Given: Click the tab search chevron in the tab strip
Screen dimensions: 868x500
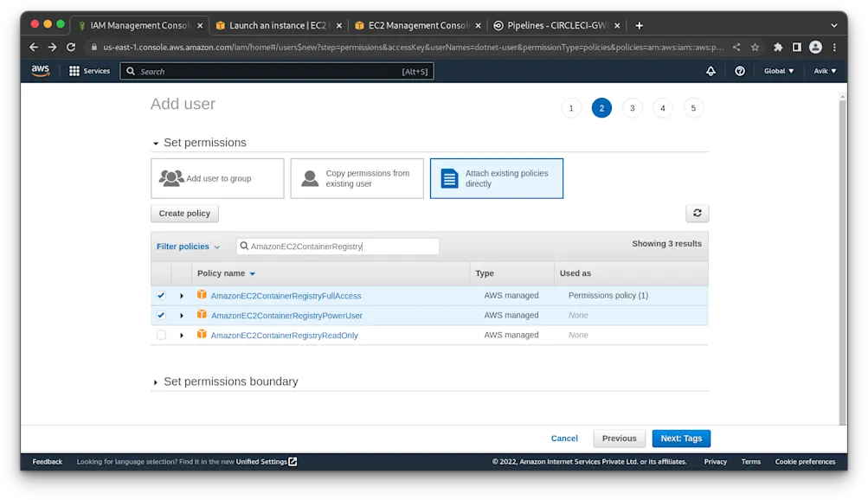Looking at the screenshot, I should click(x=833, y=25).
